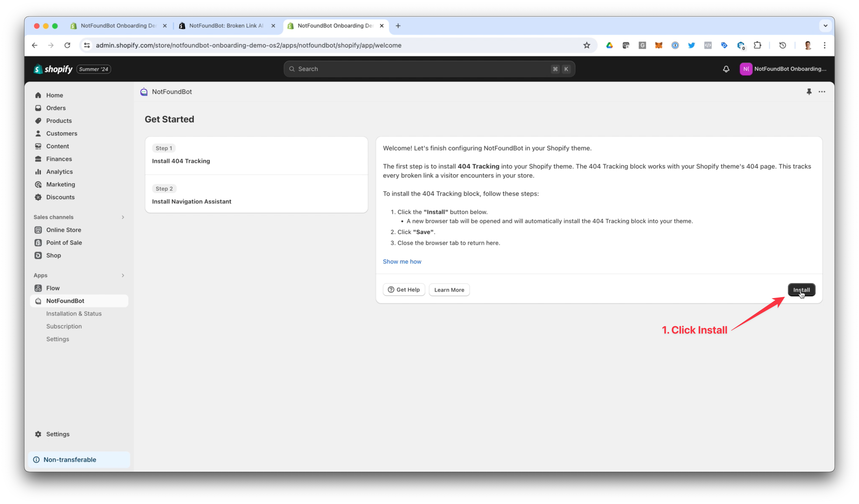Open the browser tab search dropdown
This screenshot has height=504, width=859.
point(826,25)
